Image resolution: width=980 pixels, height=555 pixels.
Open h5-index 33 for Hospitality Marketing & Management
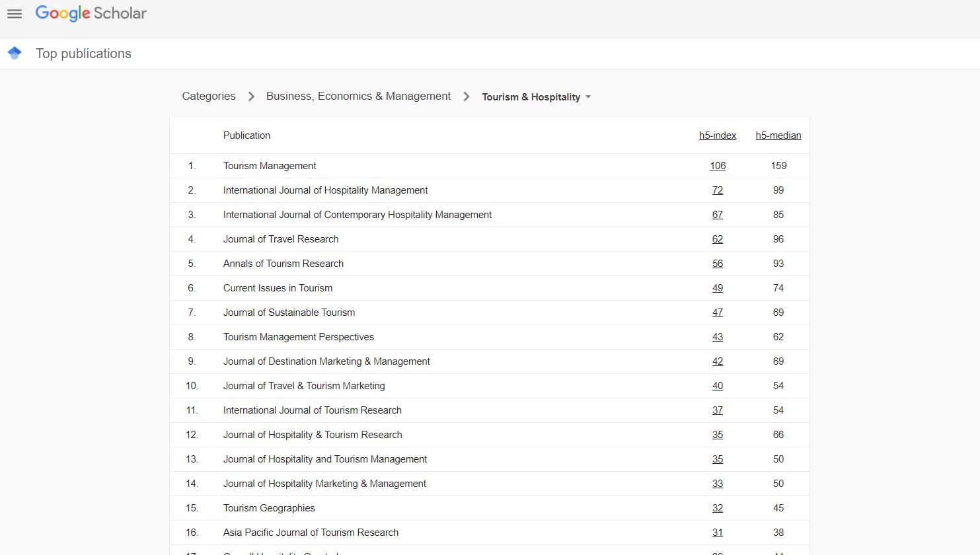[x=718, y=484]
